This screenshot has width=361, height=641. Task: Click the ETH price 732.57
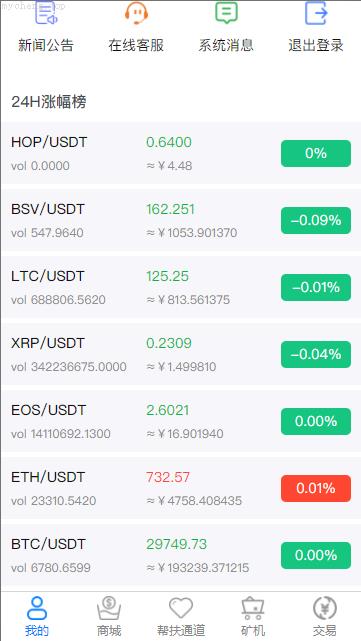click(x=168, y=477)
